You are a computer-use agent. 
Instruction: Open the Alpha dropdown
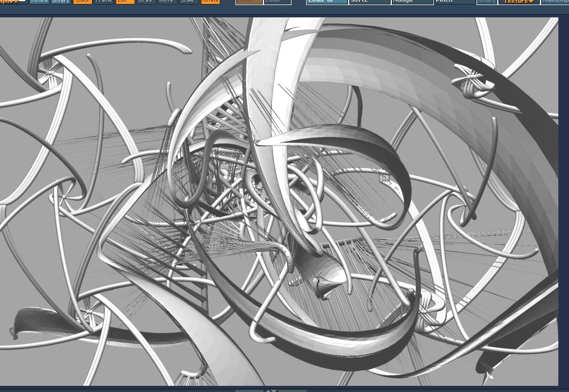point(13,2)
